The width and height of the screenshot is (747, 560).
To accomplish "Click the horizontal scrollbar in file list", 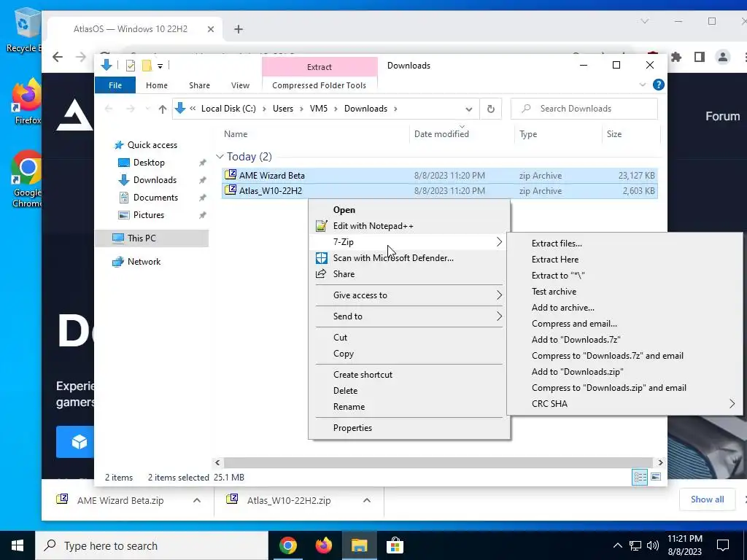I will [438, 462].
